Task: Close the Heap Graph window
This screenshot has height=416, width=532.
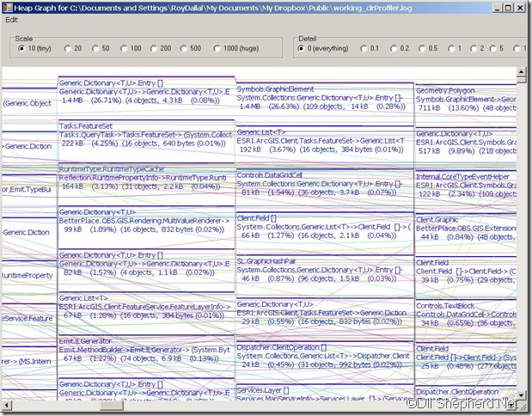Action: (x=520, y=8)
